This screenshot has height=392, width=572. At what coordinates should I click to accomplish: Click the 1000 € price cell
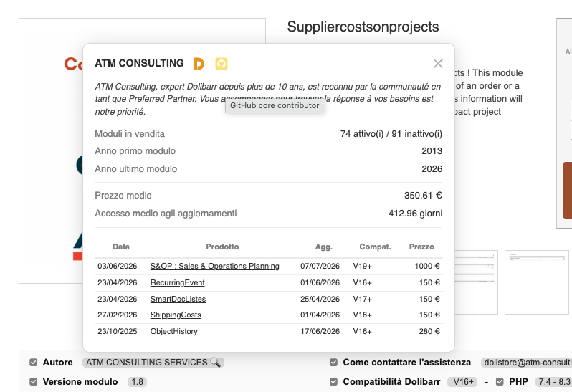[427, 266]
